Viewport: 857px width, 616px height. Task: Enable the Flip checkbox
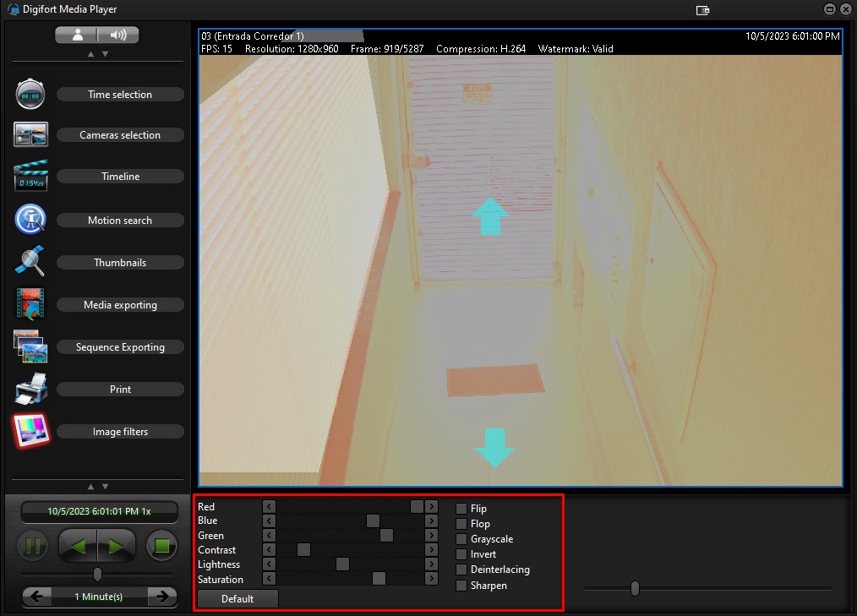click(461, 509)
